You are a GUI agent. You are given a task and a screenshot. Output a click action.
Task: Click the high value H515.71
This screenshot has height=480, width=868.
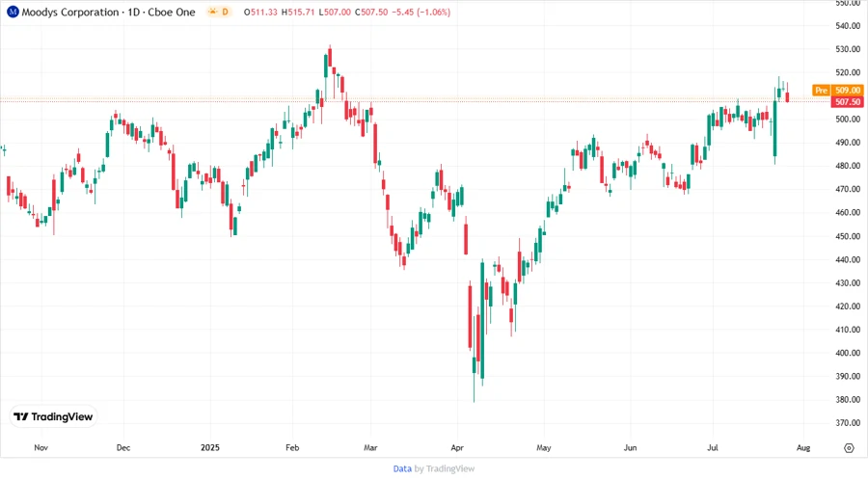[x=298, y=12]
